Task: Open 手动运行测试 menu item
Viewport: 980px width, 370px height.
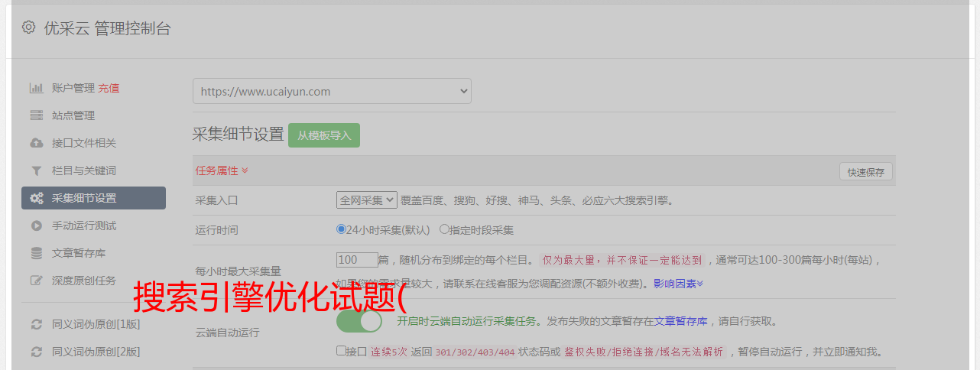Action: (x=84, y=226)
